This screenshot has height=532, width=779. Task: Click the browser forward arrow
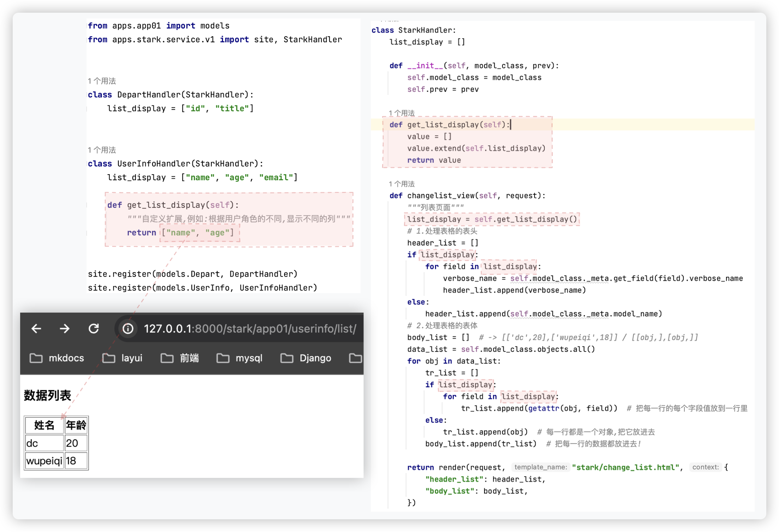point(65,329)
